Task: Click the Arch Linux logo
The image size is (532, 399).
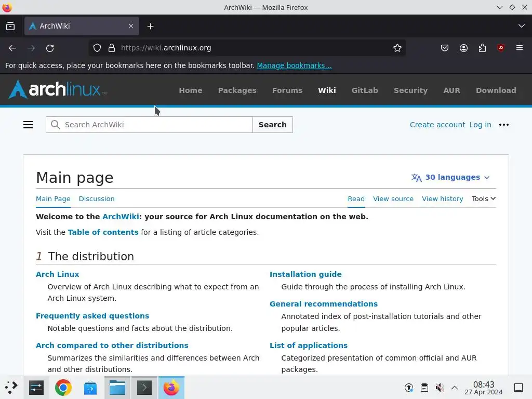Action: [57, 89]
